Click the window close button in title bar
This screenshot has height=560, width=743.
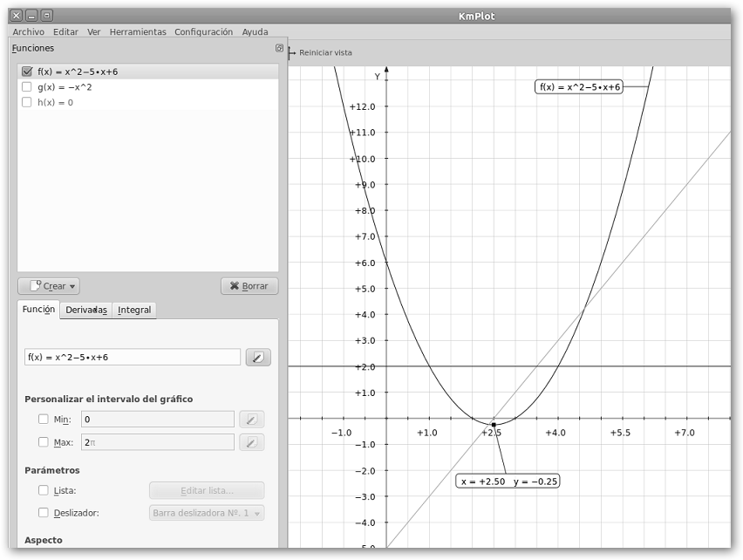[x=17, y=16]
